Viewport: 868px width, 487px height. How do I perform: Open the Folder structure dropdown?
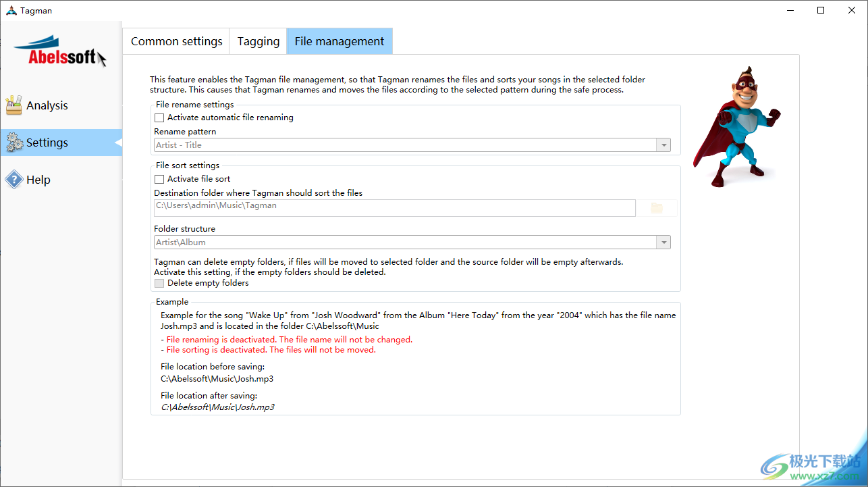412,242
